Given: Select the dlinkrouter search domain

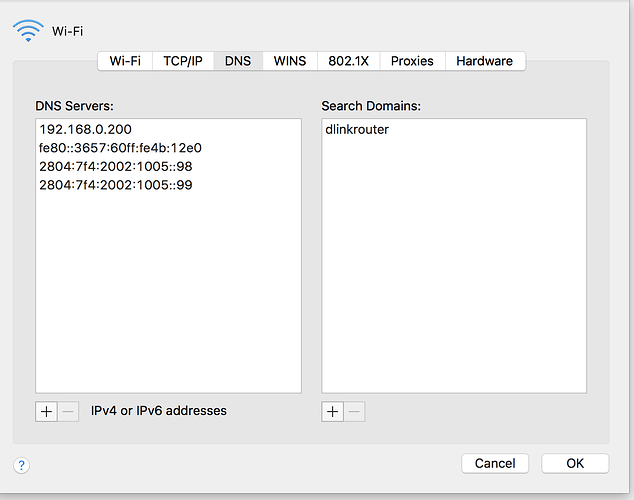Looking at the screenshot, I should point(454,129).
